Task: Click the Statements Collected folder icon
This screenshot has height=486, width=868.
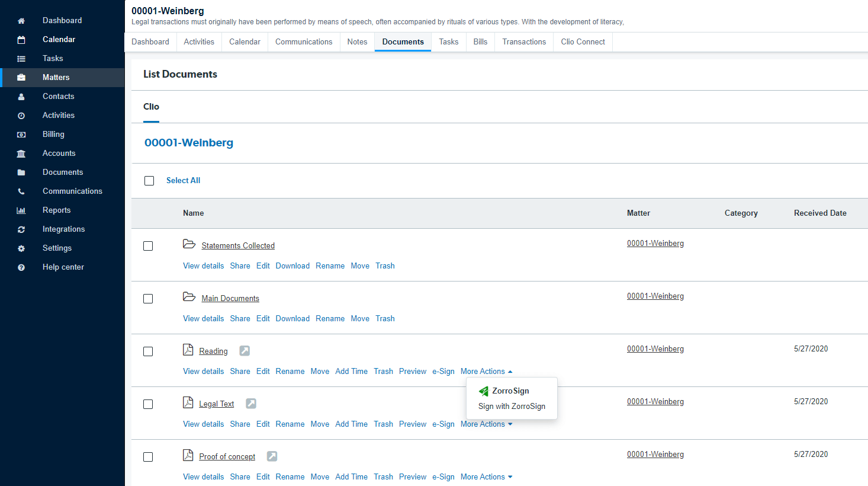Action: pos(189,244)
